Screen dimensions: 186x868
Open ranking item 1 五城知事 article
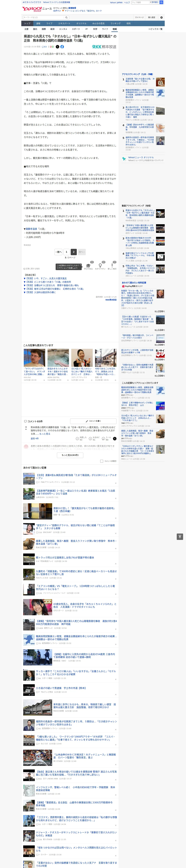(140, 80)
